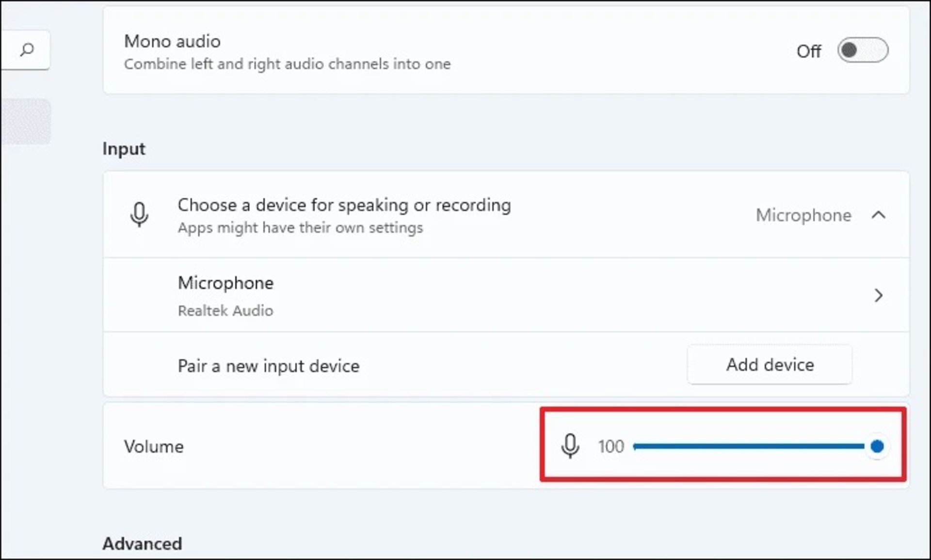Click the selected Microphone device label
Screen dimensions: 931x560
(803, 215)
